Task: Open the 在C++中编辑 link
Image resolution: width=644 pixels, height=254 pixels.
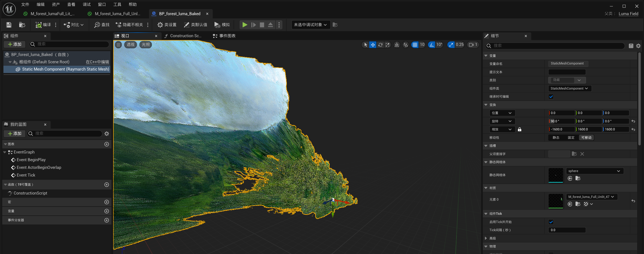Action: (97, 62)
